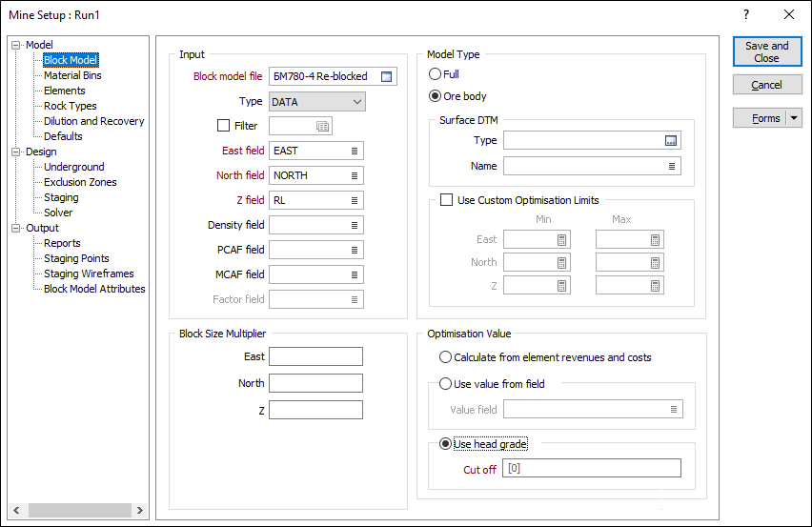812x527 pixels.
Task: Open Staging Wireframes output page
Action: tap(89, 274)
